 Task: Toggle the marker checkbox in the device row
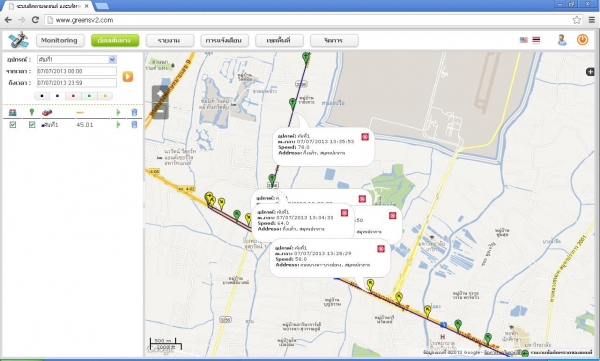click(32, 125)
